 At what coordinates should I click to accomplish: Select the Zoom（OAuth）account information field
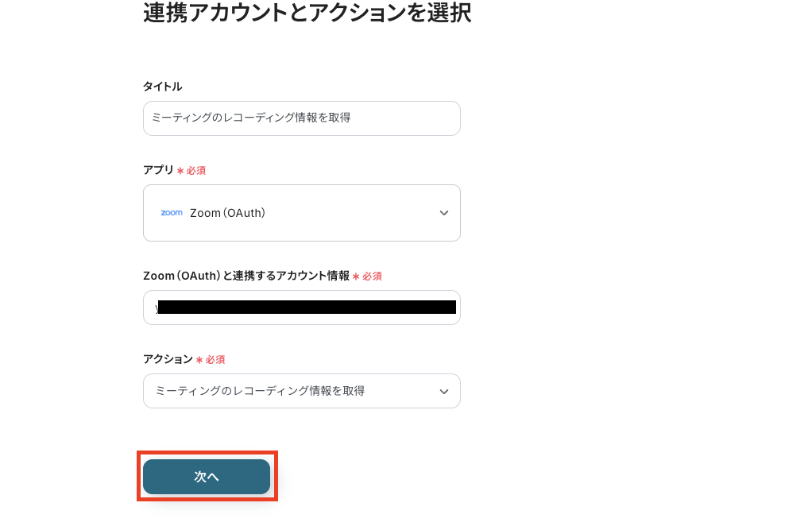tap(302, 307)
